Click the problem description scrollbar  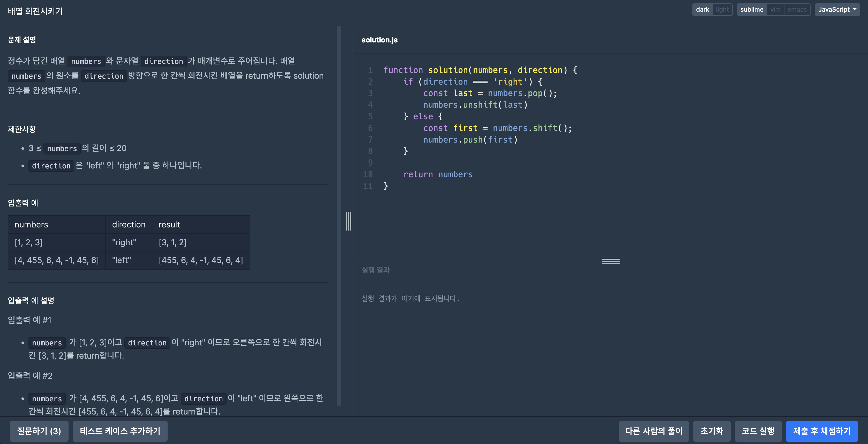click(x=339, y=216)
